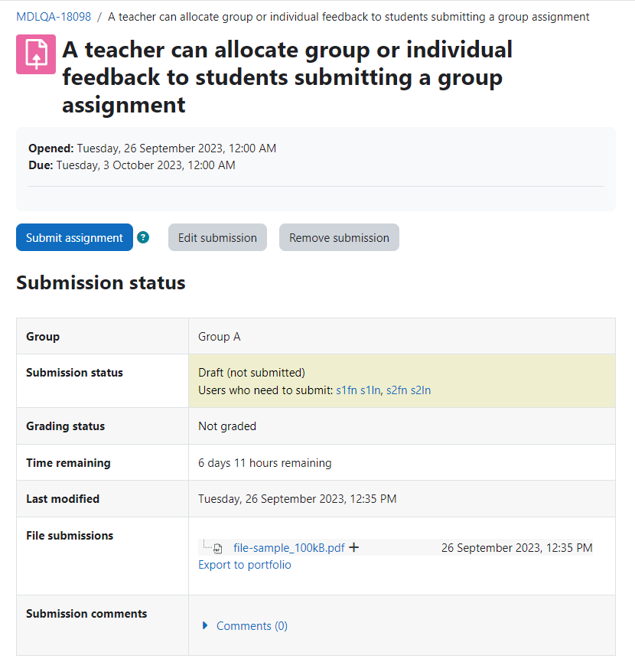635x672 pixels.
Task: Open the Submit assignment help icon
Action: pyautogui.click(x=143, y=237)
